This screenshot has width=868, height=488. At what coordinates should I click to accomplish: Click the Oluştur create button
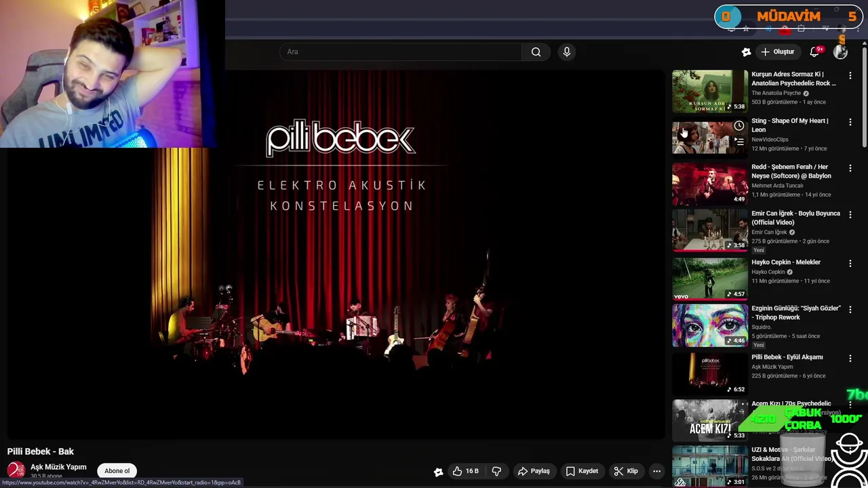point(777,52)
